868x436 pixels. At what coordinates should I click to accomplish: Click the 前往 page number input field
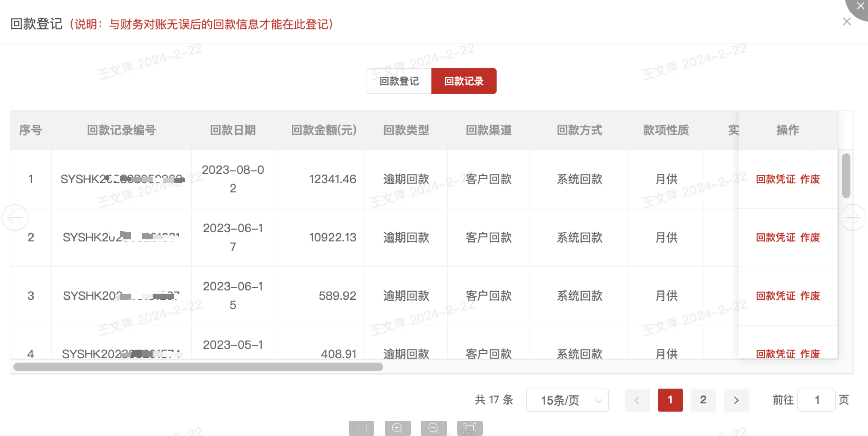tap(816, 400)
